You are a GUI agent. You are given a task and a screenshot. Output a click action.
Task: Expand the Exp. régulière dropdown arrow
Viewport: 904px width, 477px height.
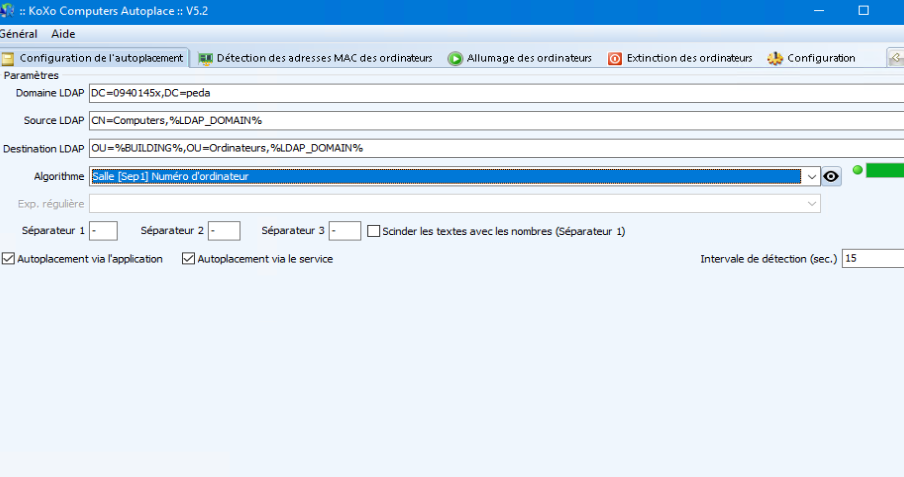(x=812, y=204)
